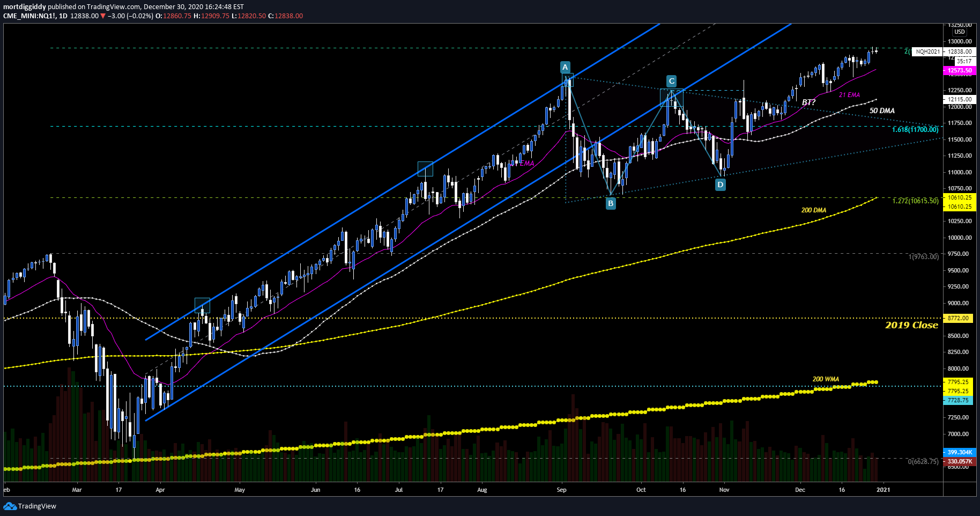
Task: Click the NQH2021 contract tag
Action: coord(927,52)
